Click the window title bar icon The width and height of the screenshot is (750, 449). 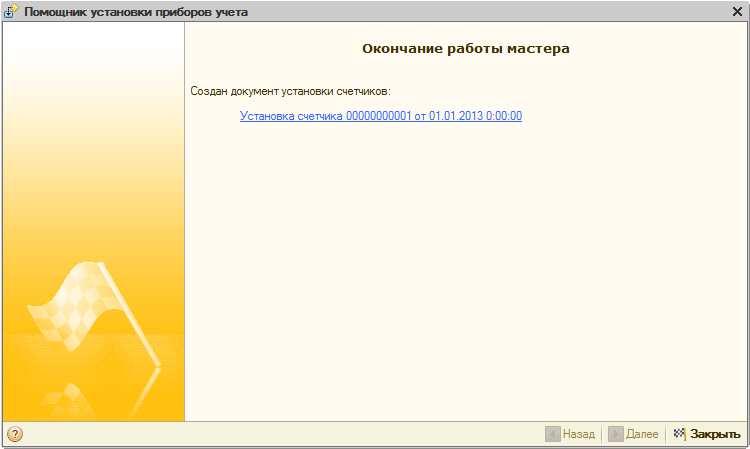pyautogui.click(x=11, y=11)
